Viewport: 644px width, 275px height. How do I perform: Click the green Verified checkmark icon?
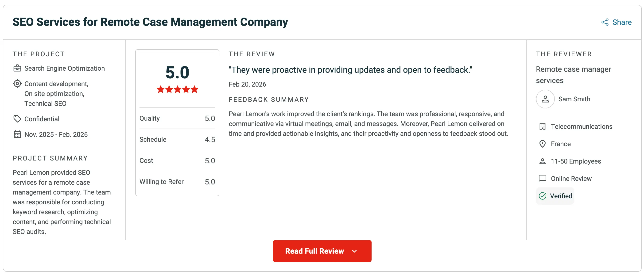pyautogui.click(x=542, y=196)
